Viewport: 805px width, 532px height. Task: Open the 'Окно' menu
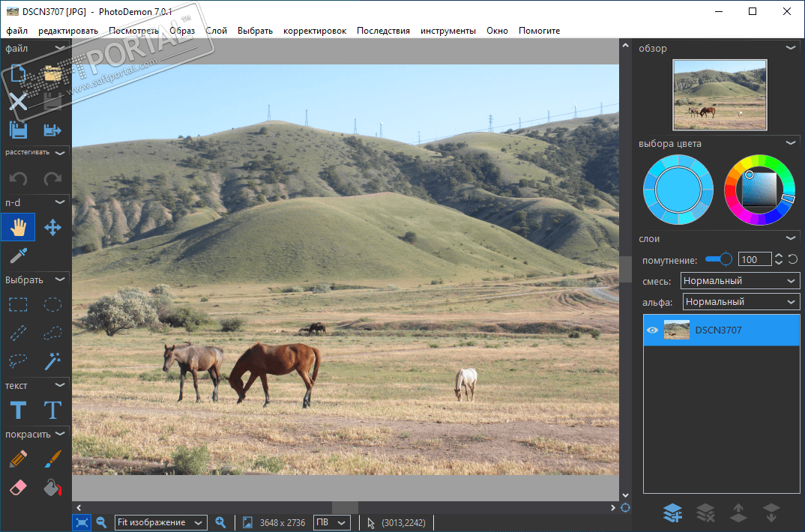[498, 31]
